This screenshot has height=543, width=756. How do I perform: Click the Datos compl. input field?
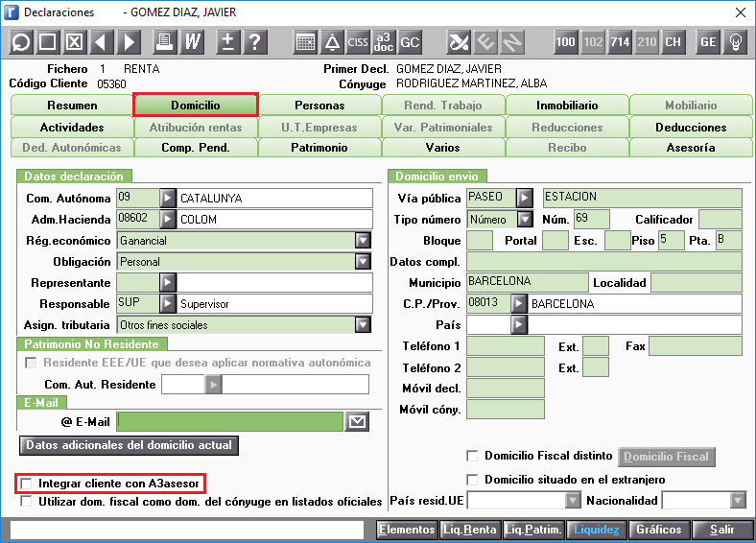(x=604, y=261)
